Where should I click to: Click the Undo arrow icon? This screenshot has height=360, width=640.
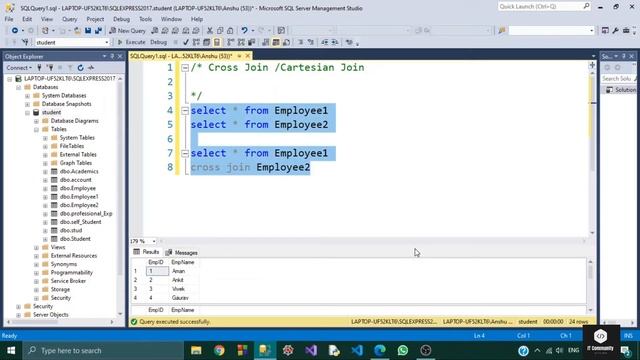coord(244,31)
